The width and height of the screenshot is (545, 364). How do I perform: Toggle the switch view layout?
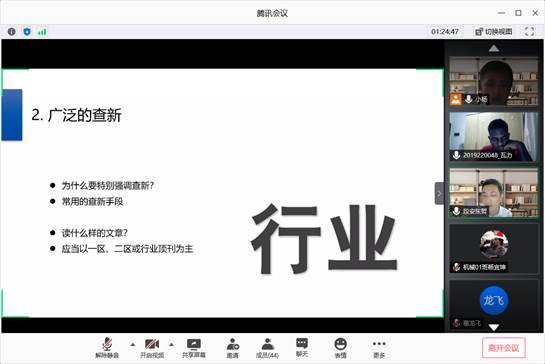494,32
